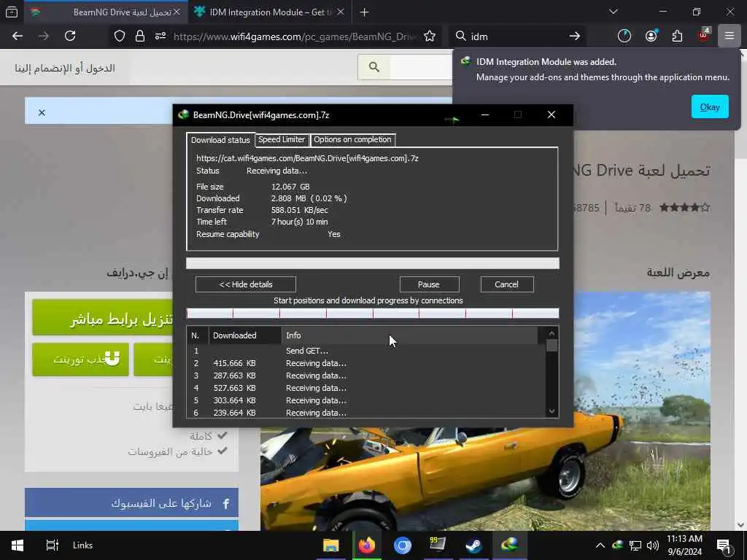Click the address bar URL
The height and width of the screenshot is (560, 747).
(x=295, y=36)
